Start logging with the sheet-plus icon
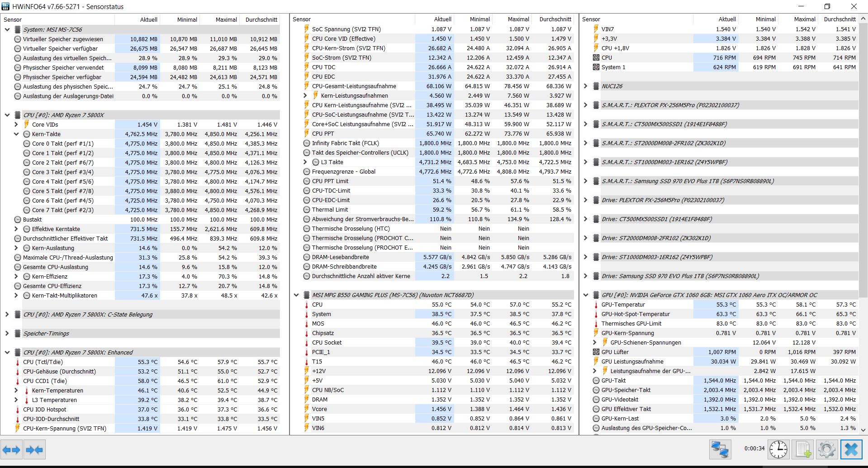This screenshot has width=868, height=468. (x=803, y=450)
